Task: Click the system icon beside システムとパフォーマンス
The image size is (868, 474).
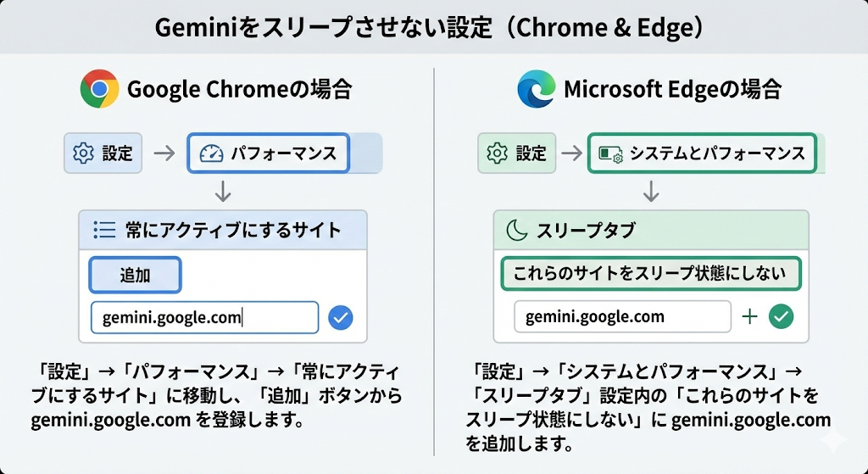Action: tap(611, 153)
